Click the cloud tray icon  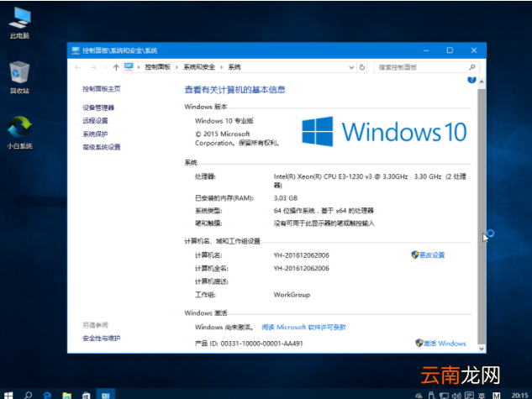coord(419,396)
